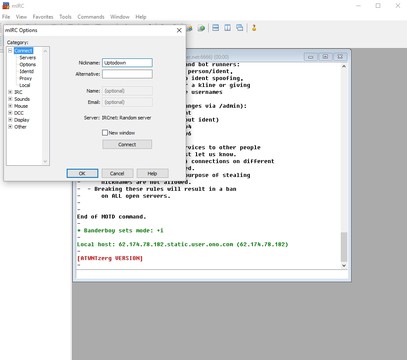Viewport: 407px width, 360px height.
Task: Click the cascade windows toolbar icon
Action: [x=239, y=28]
